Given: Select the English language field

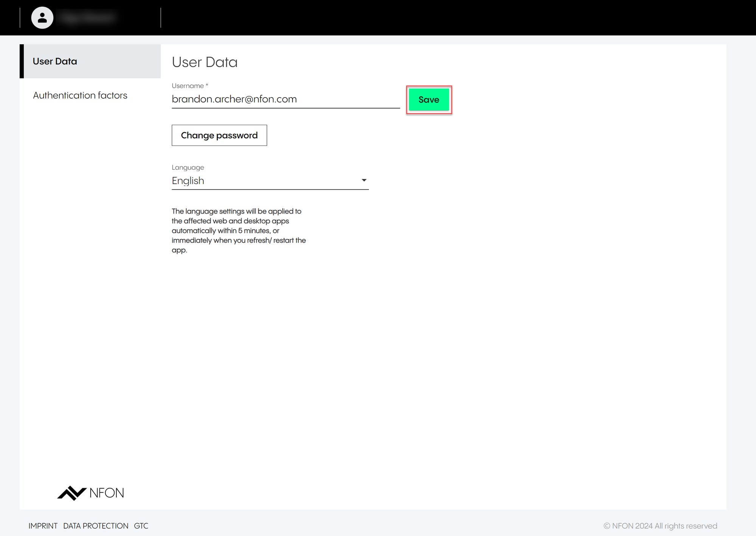Looking at the screenshot, I should coord(265,181).
